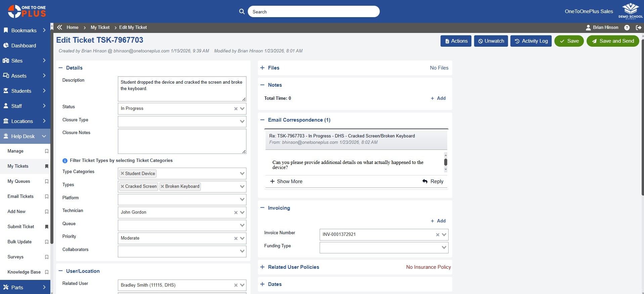Click the help question mark icon

pos(627,28)
